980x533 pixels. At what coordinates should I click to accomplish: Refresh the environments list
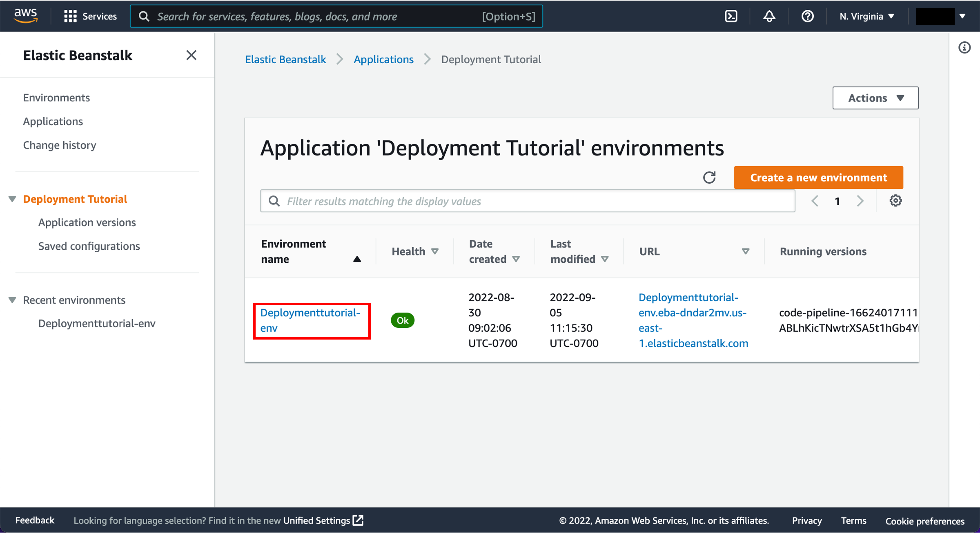click(x=710, y=177)
